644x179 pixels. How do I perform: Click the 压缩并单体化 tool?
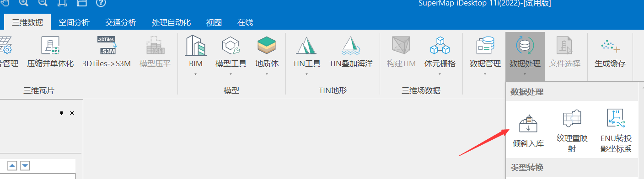(x=50, y=53)
